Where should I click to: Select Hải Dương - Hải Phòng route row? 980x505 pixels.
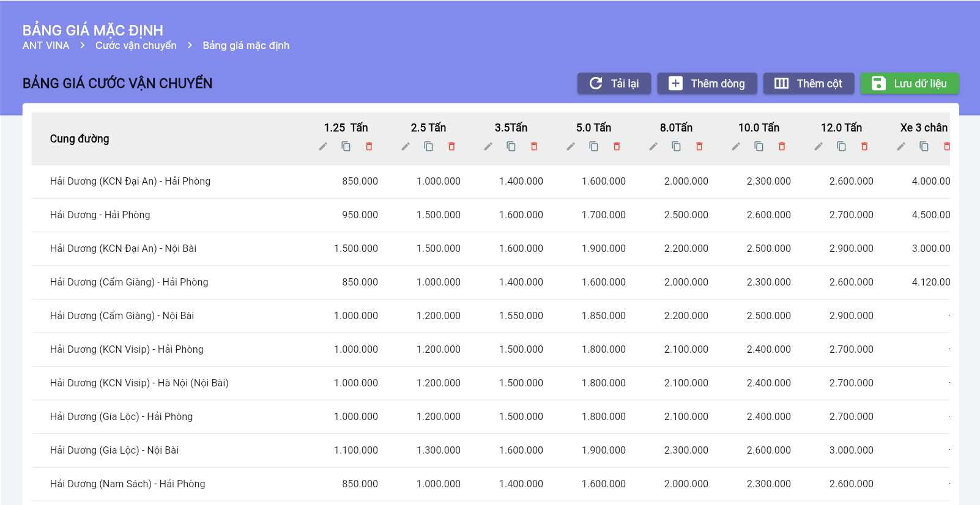pos(100,215)
